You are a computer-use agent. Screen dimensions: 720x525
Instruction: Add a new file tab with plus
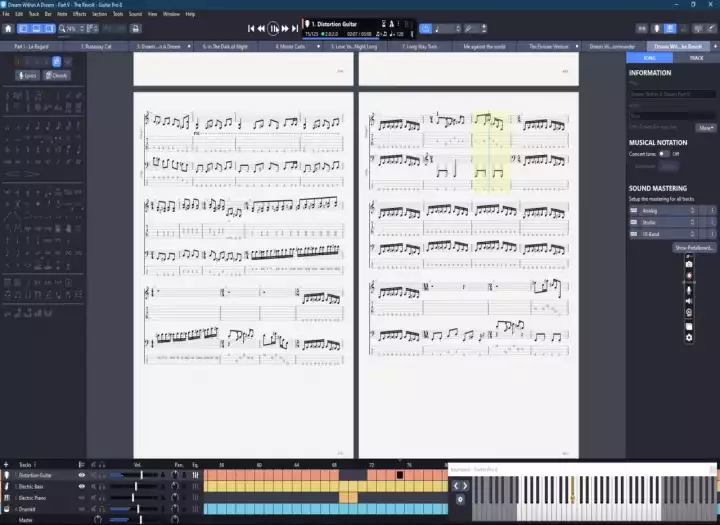pyautogui.click(x=715, y=46)
